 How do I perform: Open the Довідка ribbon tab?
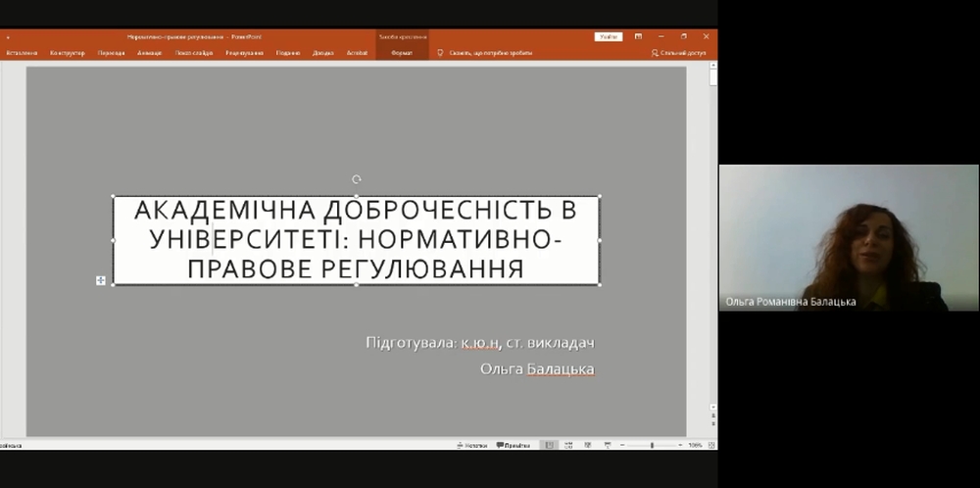tap(323, 53)
